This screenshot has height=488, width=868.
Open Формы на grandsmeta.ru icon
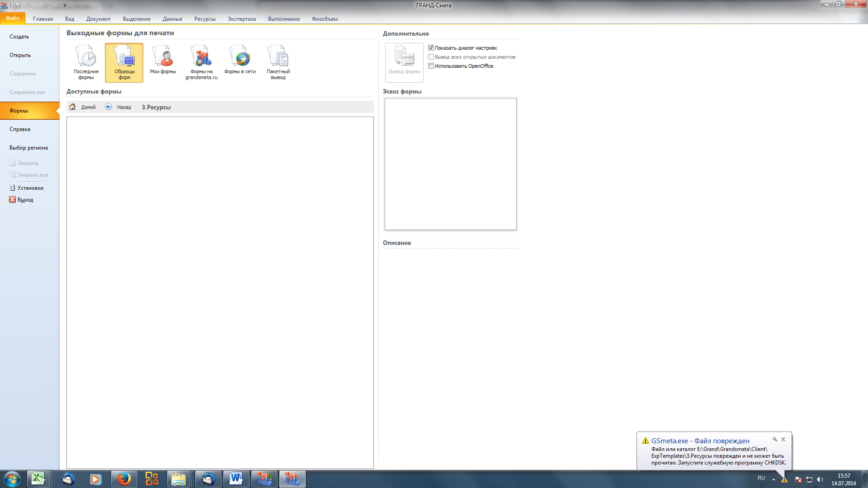201,62
